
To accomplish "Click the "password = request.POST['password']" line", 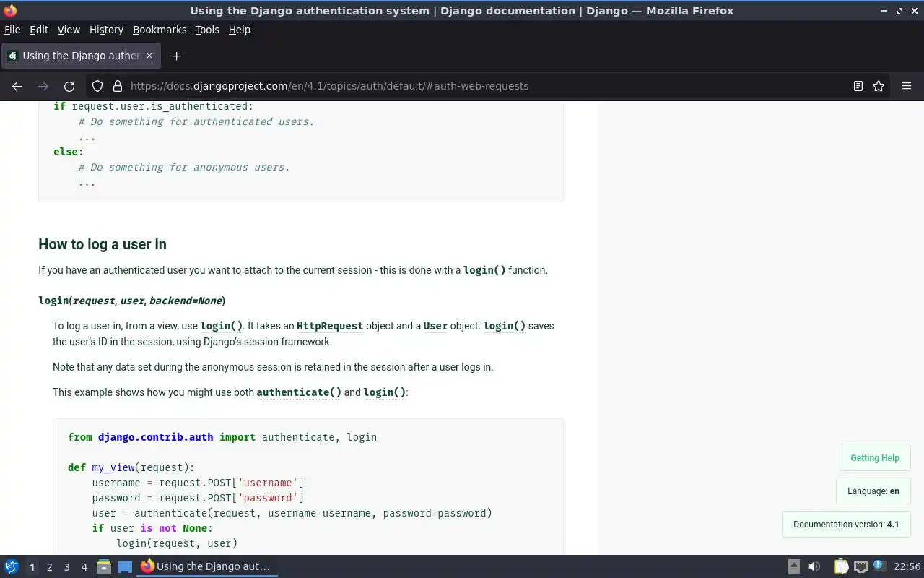I will (198, 498).
